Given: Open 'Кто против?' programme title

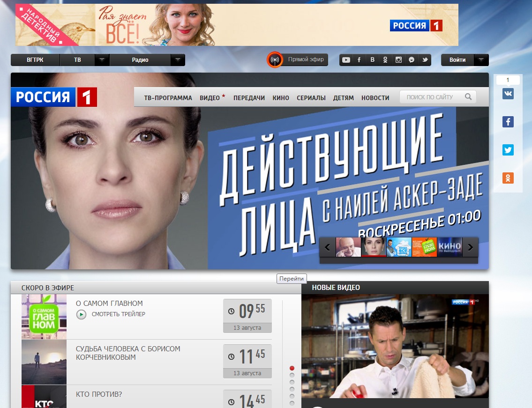Looking at the screenshot, I should pos(99,394).
